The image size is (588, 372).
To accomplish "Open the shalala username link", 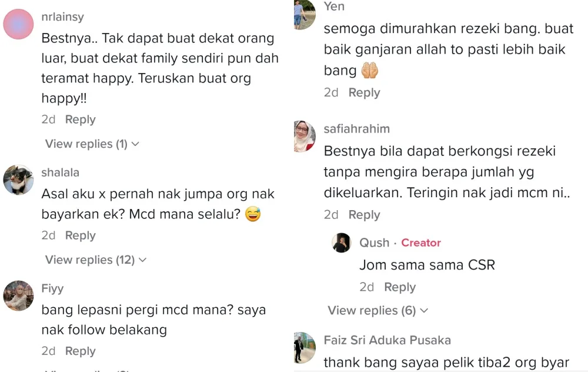I will pyautogui.click(x=60, y=172).
